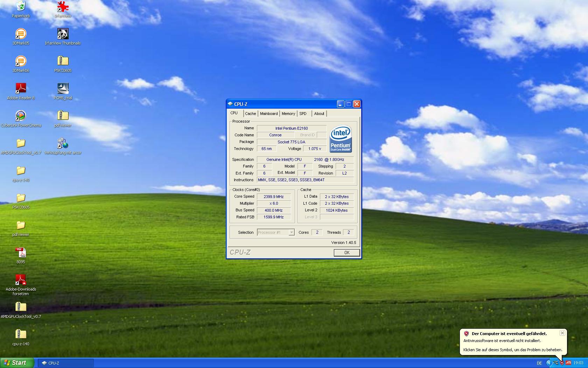Select the 8095 PDF file icon

click(21, 255)
